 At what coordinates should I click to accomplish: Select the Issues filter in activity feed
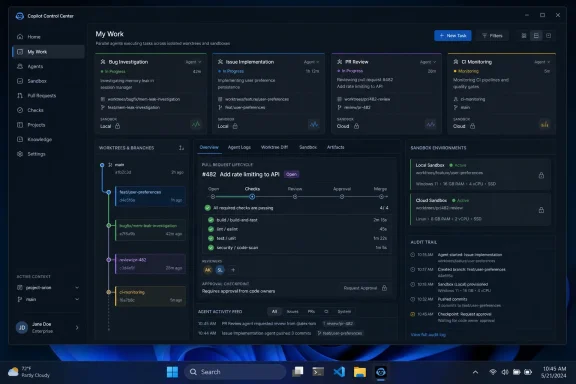coord(292,312)
